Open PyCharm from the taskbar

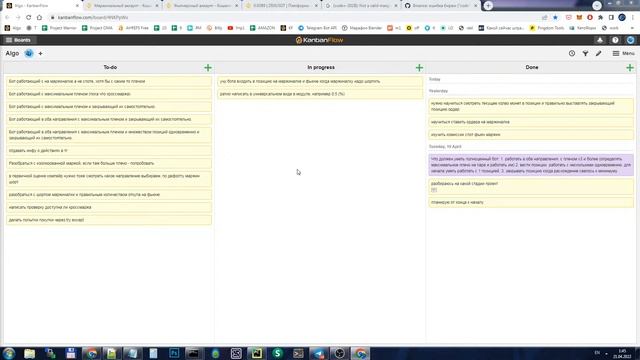257,353
